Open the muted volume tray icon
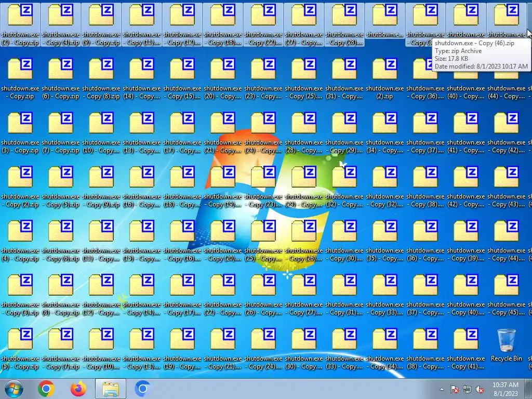 [x=480, y=389]
